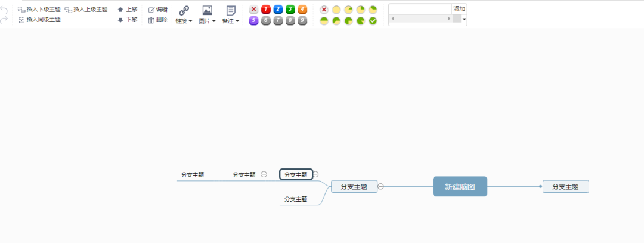Viewport: 644px width, 243px height.
Task: Mark progress complete with green checkmark
Action: [373, 21]
